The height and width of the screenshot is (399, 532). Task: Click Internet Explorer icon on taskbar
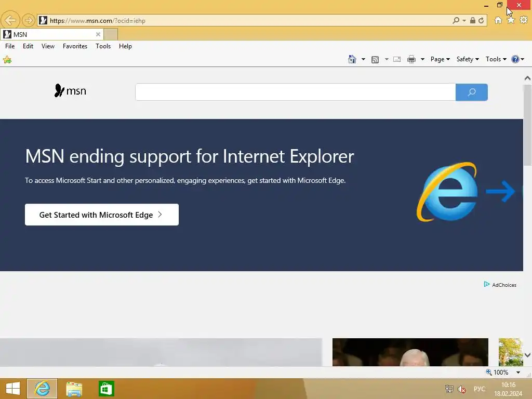point(42,389)
